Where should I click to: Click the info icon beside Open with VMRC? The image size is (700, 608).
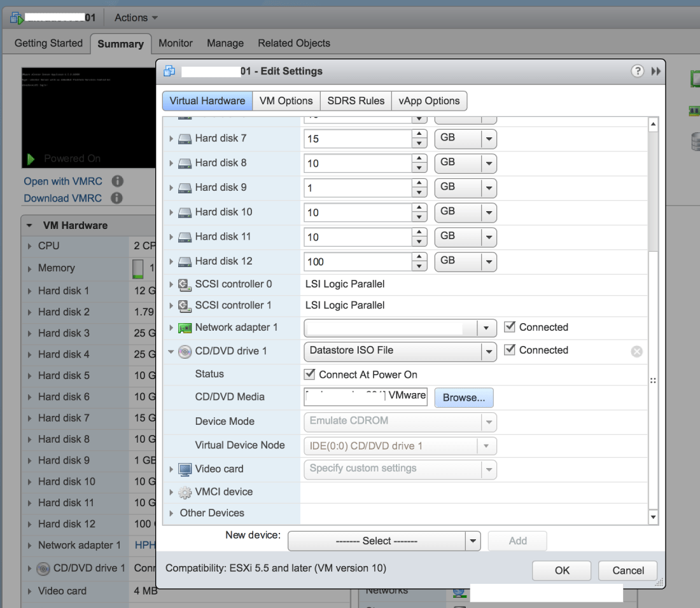(117, 181)
